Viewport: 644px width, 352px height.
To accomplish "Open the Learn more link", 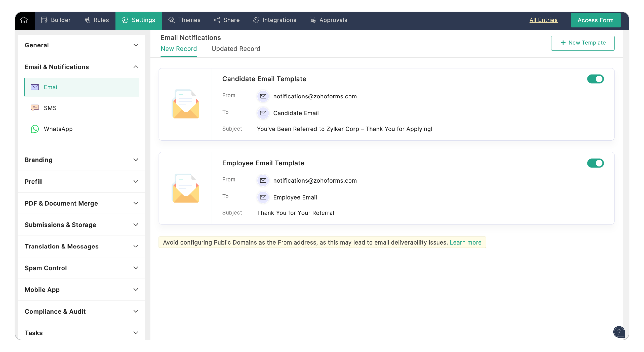I will (465, 242).
